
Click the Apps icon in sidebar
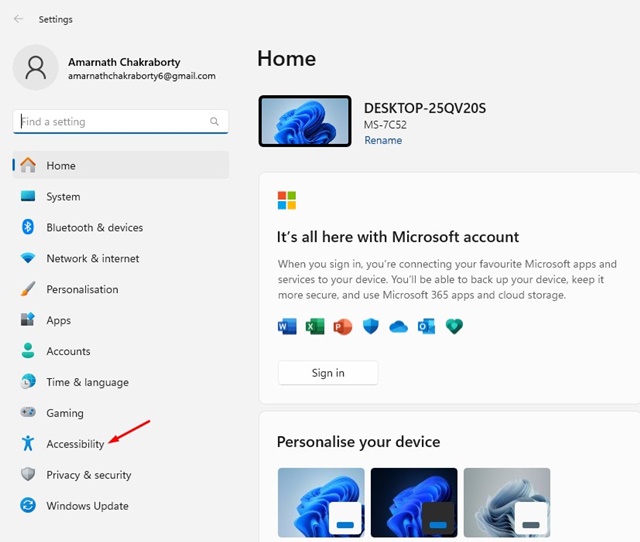[x=28, y=320]
